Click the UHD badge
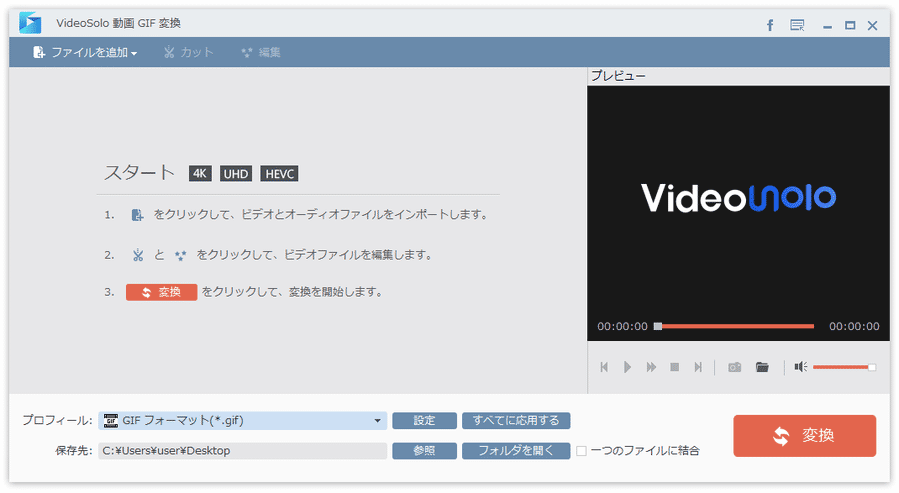Viewport: 899px width, 493px height. pos(236,174)
